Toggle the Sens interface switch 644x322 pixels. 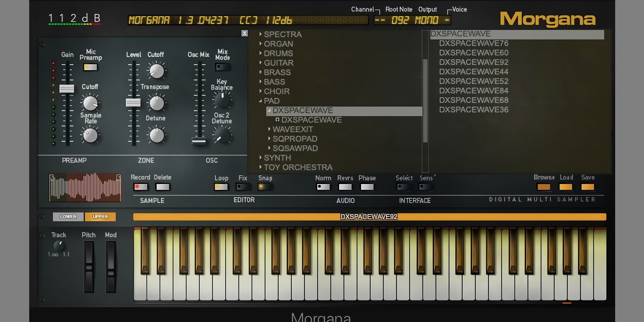[426, 187]
